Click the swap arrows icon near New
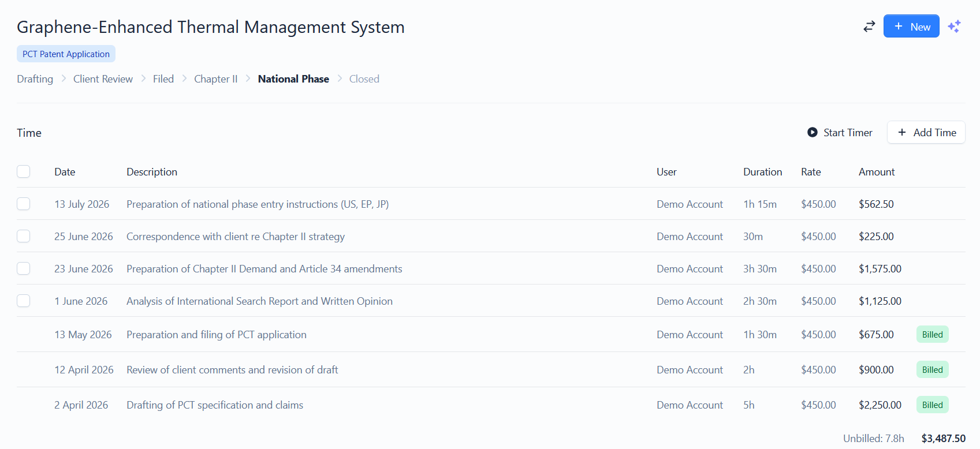980x449 pixels. (869, 27)
